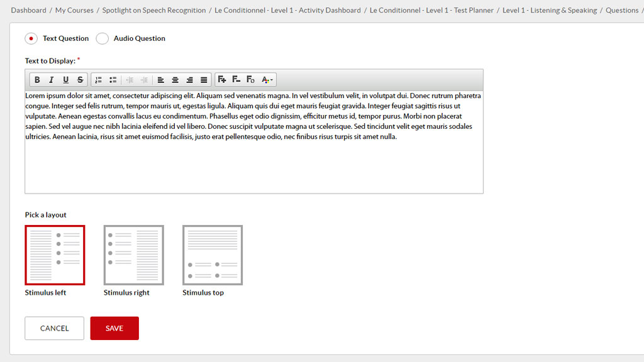Click the 'Stimulus left' caption text

pos(45,293)
